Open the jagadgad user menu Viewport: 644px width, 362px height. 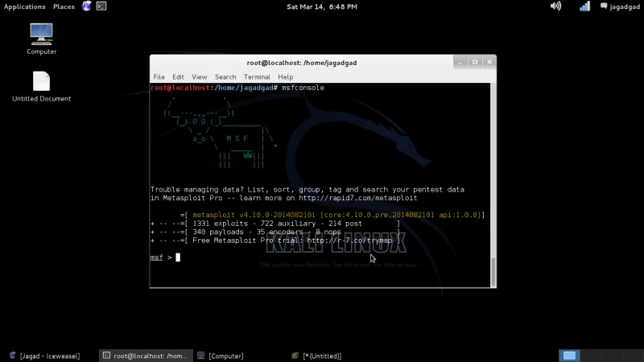coord(620,6)
